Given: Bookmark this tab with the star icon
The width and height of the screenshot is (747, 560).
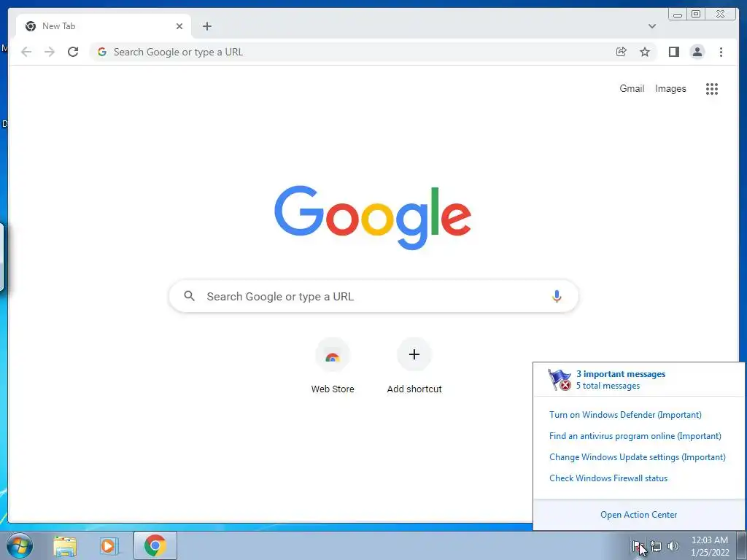Looking at the screenshot, I should point(645,52).
